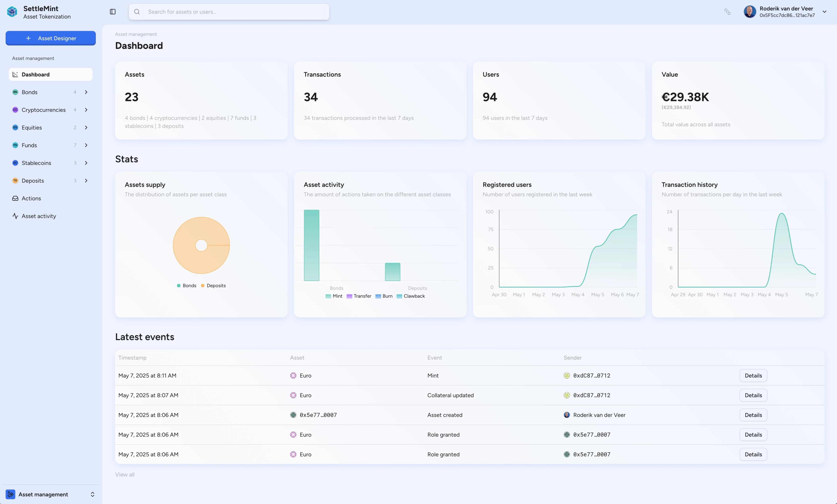Toggle the sidebar panel icon

113,12
